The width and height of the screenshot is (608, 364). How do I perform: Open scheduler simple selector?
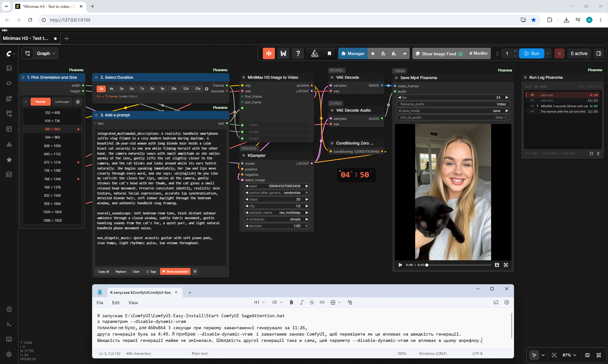277,219
